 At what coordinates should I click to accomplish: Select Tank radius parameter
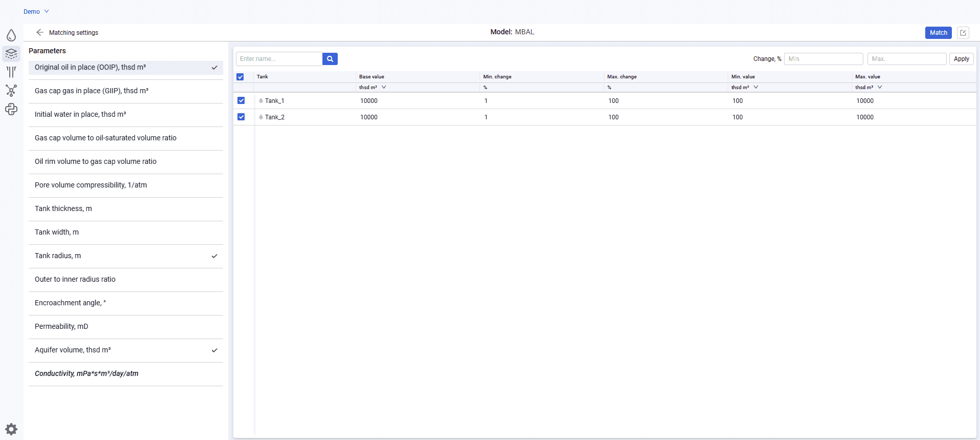126,256
